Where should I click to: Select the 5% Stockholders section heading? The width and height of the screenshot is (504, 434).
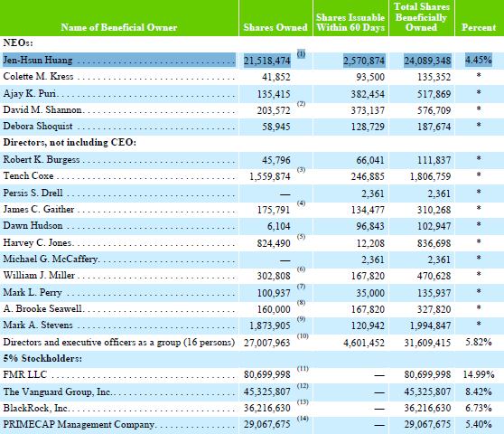click(x=42, y=358)
